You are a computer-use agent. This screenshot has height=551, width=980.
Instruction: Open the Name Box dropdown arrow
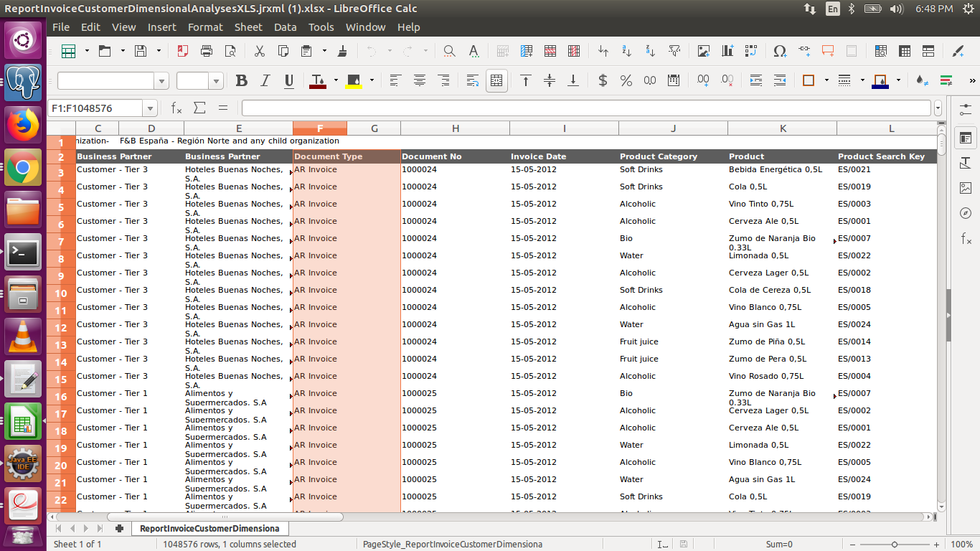coord(150,108)
